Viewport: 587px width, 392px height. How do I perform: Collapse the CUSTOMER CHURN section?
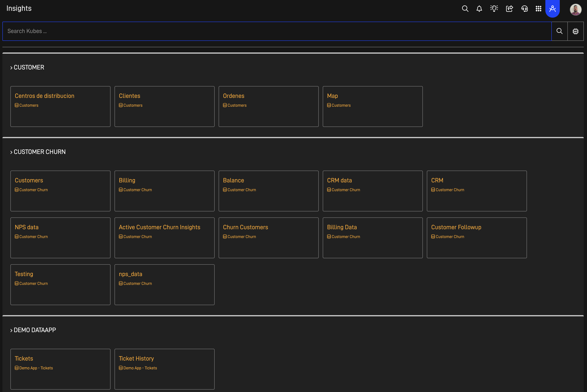[x=11, y=152]
